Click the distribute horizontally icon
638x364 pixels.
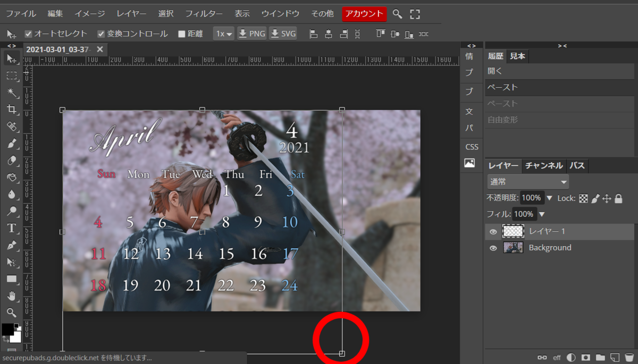(x=423, y=34)
